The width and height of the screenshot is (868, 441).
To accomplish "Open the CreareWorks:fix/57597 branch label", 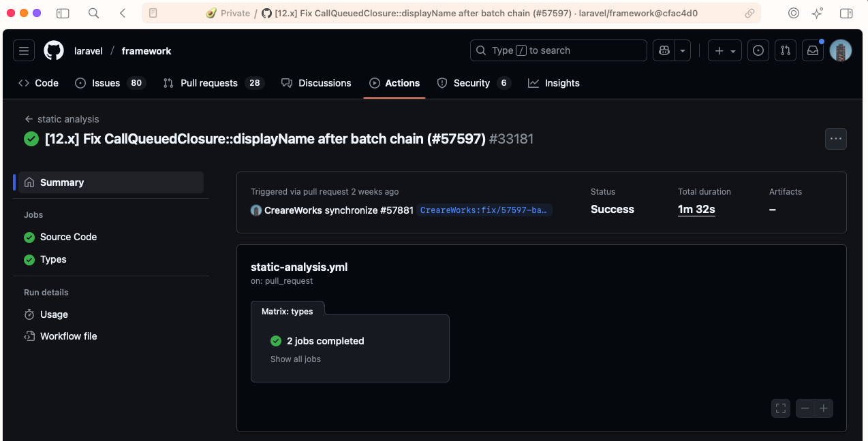I will pyautogui.click(x=484, y=210).
